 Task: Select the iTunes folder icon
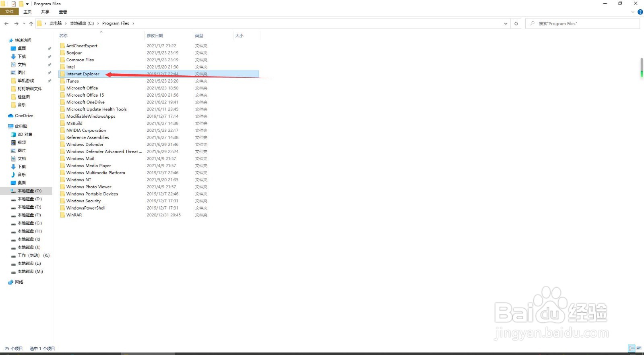tap(62, 81)
